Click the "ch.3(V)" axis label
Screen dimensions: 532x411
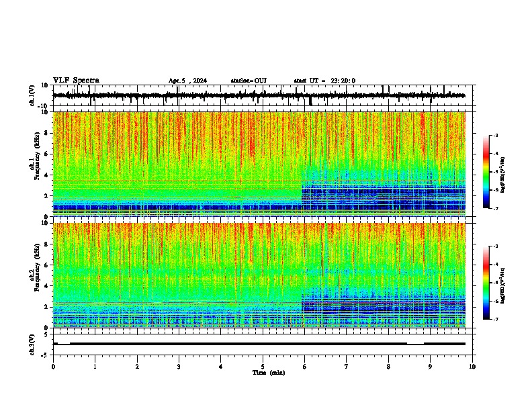click(x=32, y=345)
